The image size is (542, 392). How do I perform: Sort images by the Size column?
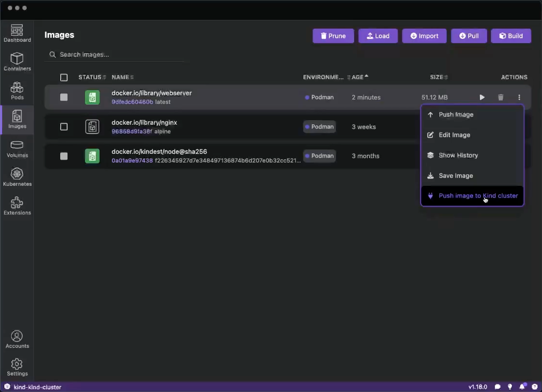(x=437, y=77)
